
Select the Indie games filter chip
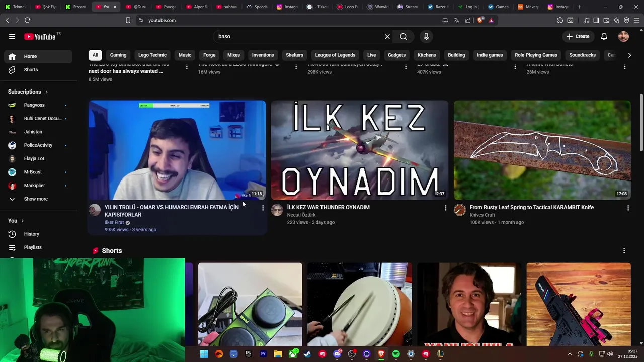tap(490, 55)
